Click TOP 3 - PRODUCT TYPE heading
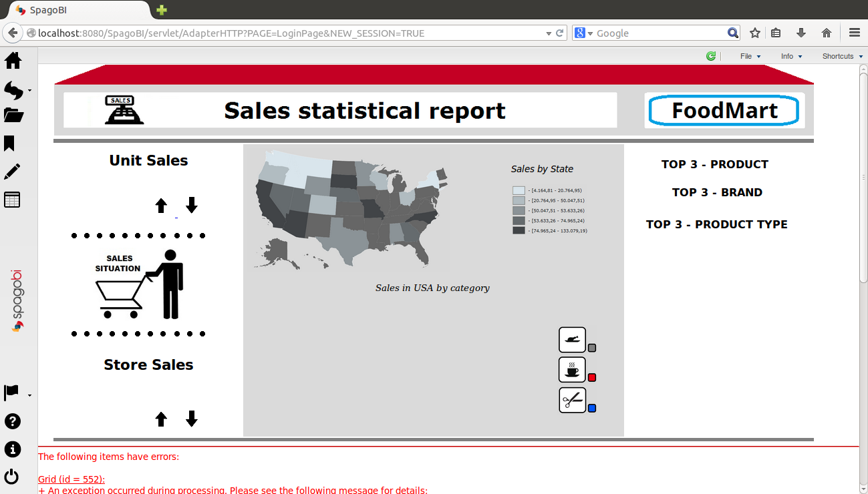Screen dimensions: 868x494 click(x=716, y=224)
